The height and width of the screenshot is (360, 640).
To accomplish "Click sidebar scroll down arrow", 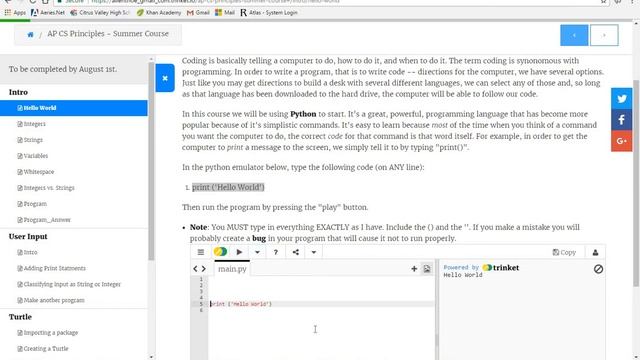I will 151,357.
